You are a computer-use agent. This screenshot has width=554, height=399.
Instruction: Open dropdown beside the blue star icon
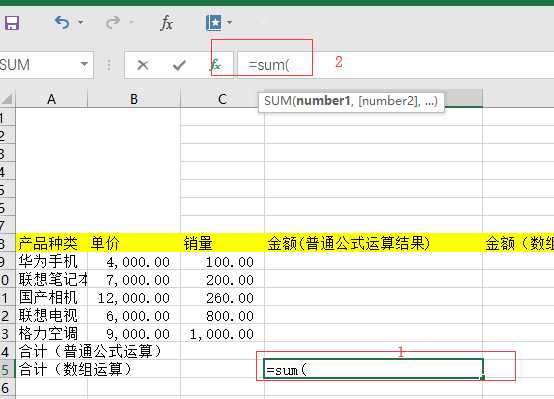(230, 22)
